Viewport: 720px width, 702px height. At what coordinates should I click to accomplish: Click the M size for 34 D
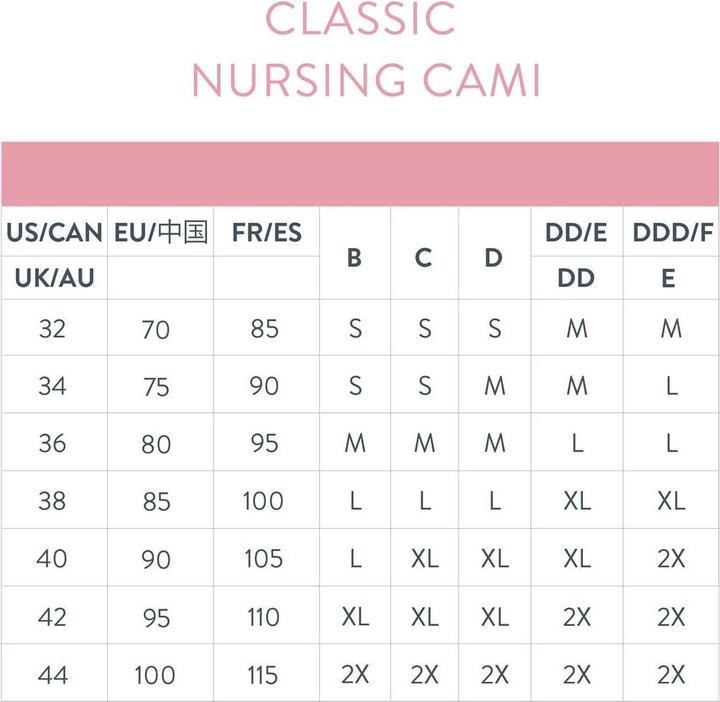tap(495, 386)
